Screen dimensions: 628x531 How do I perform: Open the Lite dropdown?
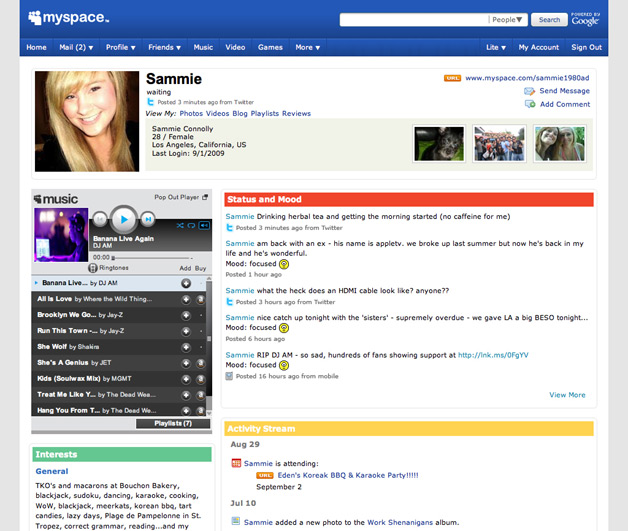[x=496, y=47]
